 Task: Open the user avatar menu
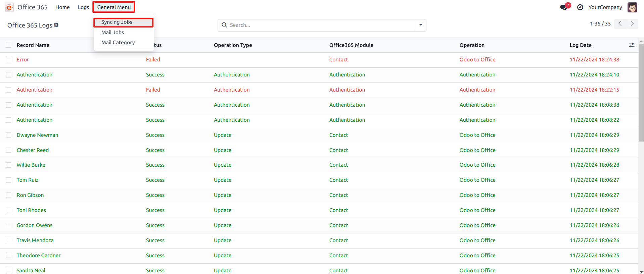632,7
